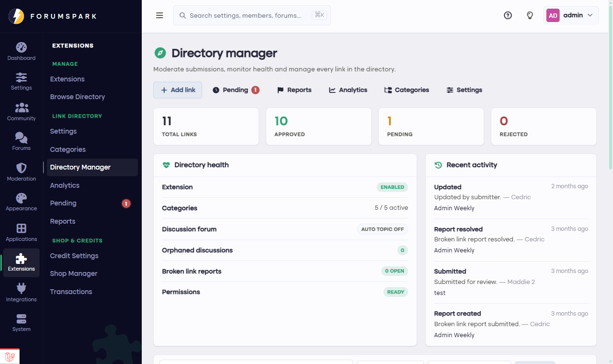Open the help question mark icon
Screen dimensions: 613x364
(x=508, y=15)
